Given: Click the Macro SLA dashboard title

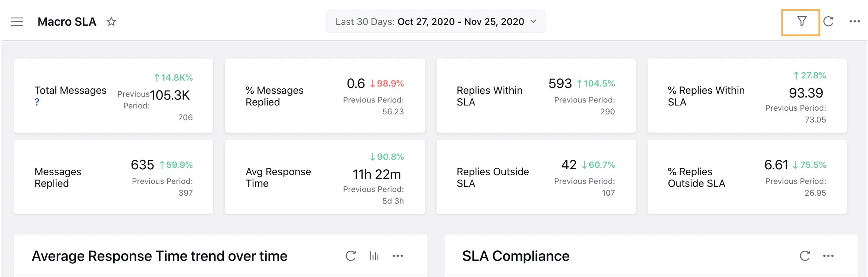Looking at the screenshot, I should [67, 22].
